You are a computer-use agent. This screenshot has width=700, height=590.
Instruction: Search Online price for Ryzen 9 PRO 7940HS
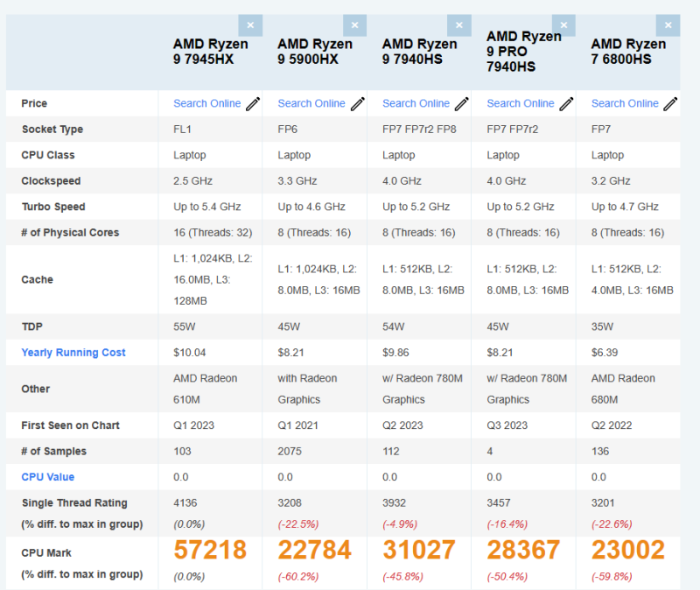[521, 103]
